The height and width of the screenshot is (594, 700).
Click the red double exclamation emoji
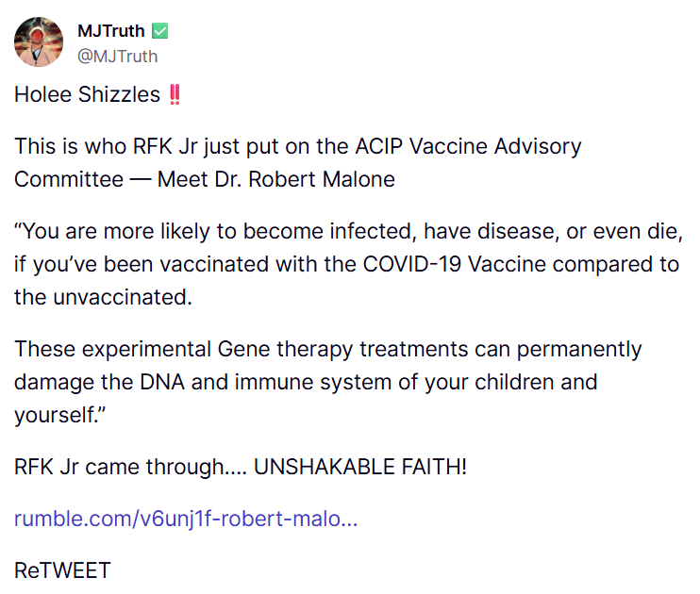coord(175,95)
